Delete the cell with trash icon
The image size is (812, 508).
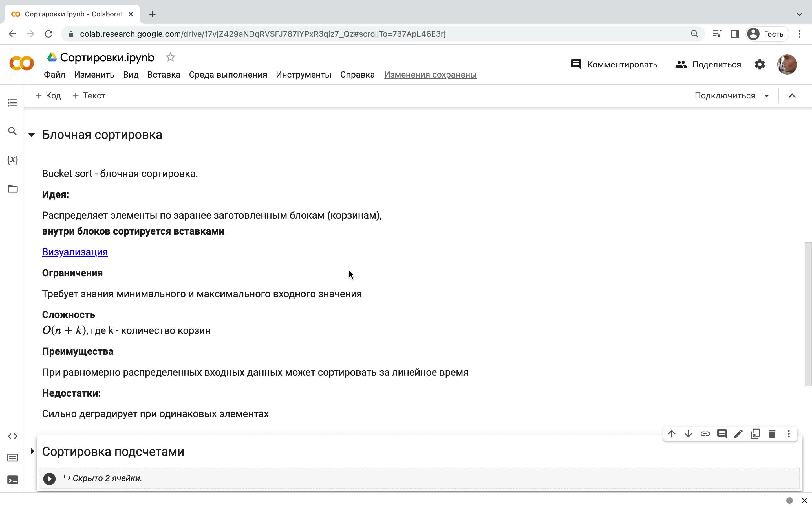pyautogui.click(x=772, y=434)
